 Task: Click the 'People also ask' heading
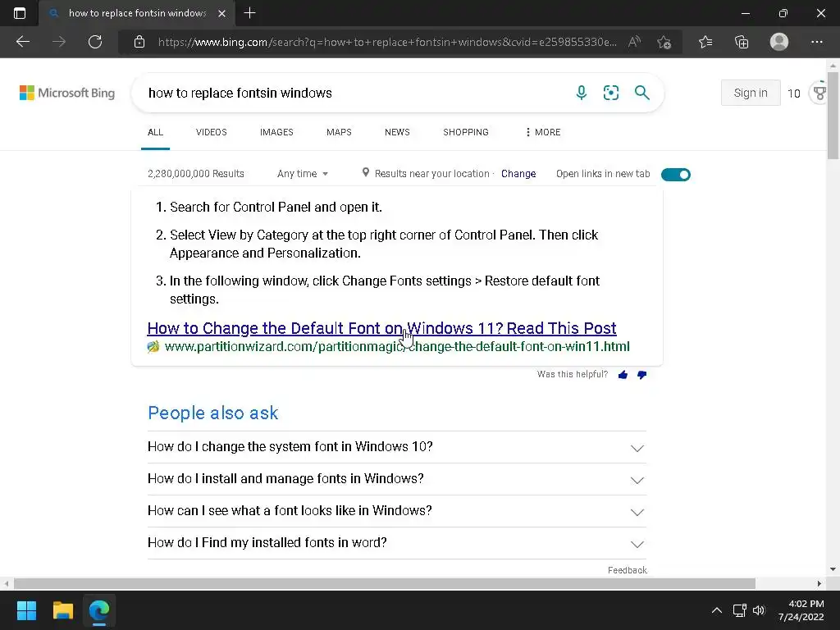tap(212, 413)
